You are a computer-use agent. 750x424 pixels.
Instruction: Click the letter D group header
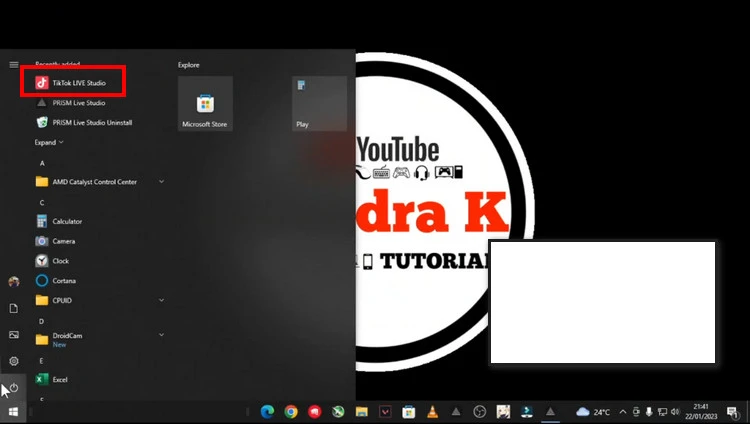pos(42,321)
